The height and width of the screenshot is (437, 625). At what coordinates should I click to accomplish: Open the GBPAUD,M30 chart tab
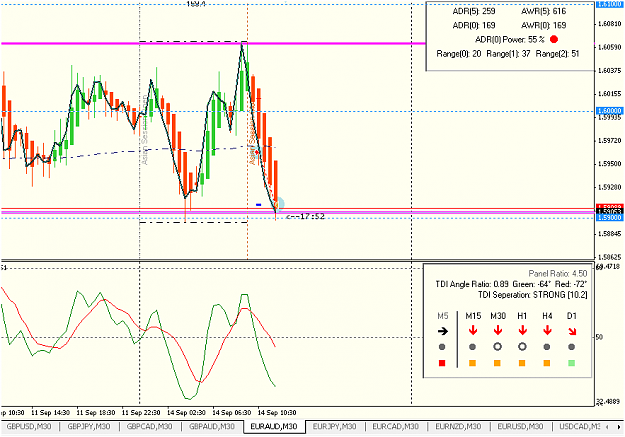click(x=212, y=426)
